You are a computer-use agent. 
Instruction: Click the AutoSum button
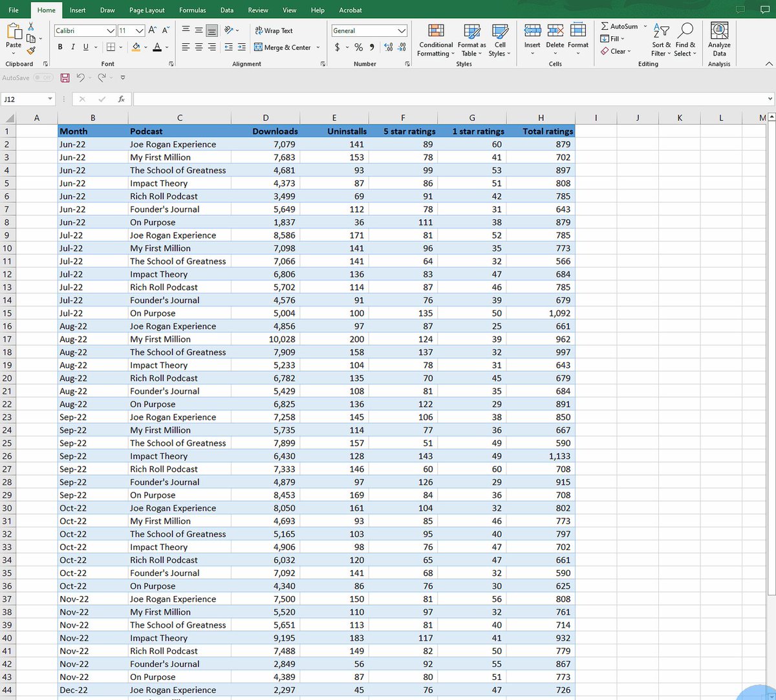(x=619, y=27)
